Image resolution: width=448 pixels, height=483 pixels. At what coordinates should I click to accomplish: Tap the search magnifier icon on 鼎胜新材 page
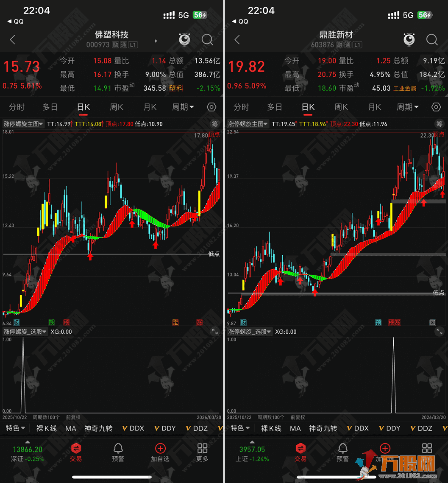432,39
